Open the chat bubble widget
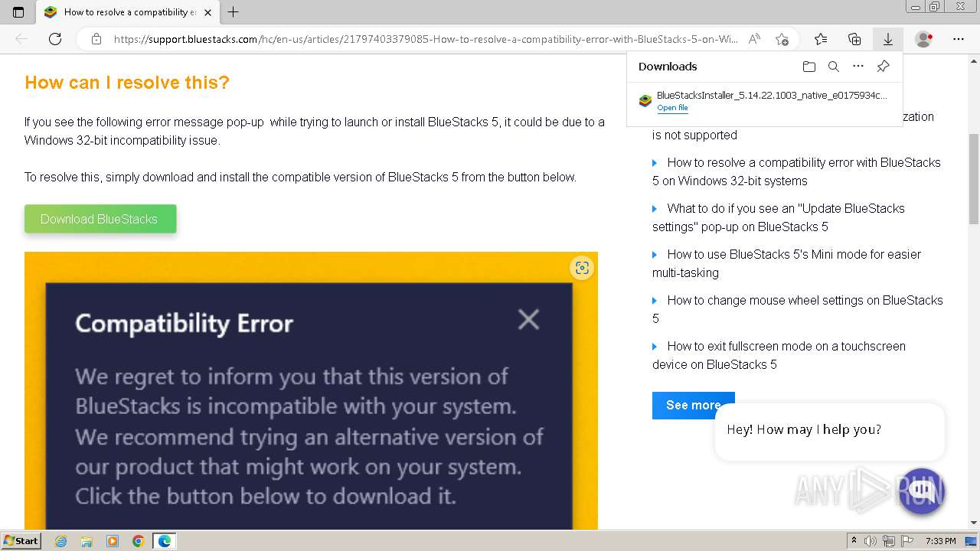This screenshot has height=551, width=980. click(x=921, y=491)
